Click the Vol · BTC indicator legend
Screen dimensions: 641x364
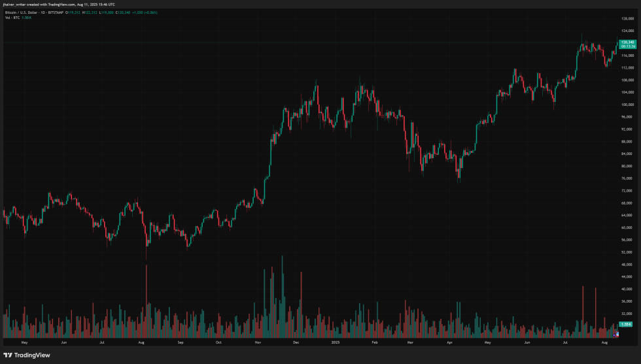[x=11, y=16]
